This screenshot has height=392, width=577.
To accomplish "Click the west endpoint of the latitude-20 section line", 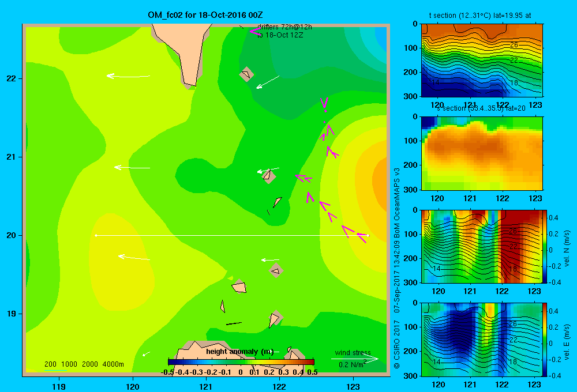I will [x=96, y=235].
